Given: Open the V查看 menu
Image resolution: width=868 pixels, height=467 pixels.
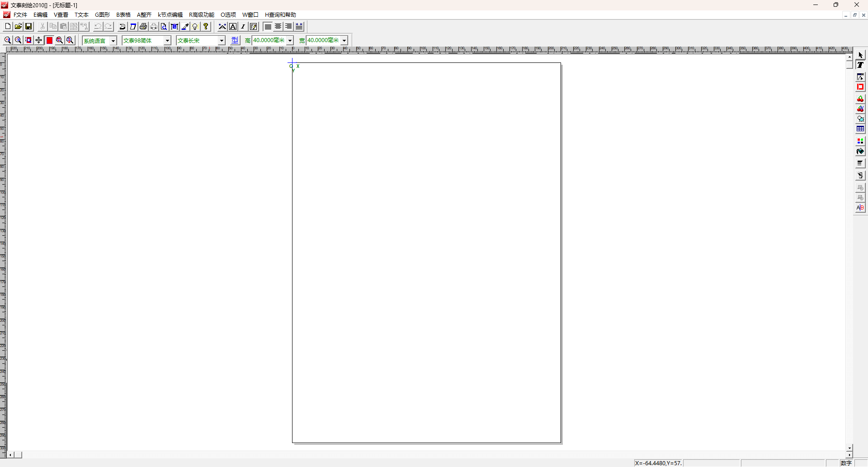Looking at the screenshot, I should point(61,15).
